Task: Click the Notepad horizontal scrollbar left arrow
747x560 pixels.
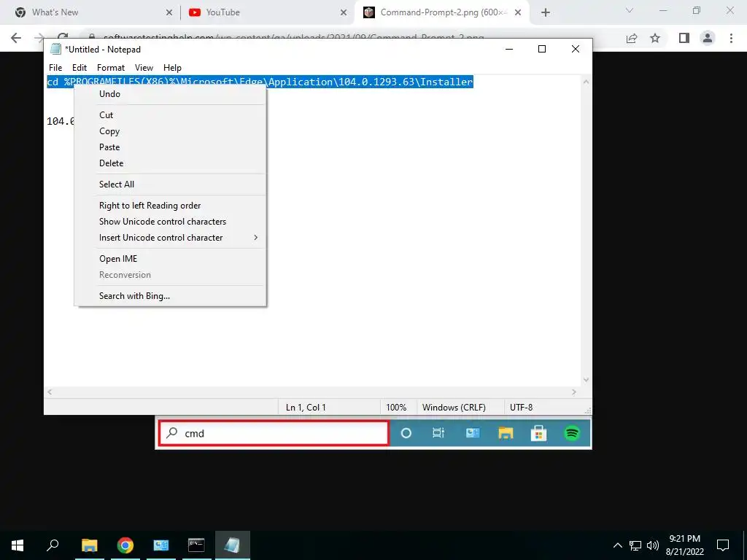Action: coord(50,392)
